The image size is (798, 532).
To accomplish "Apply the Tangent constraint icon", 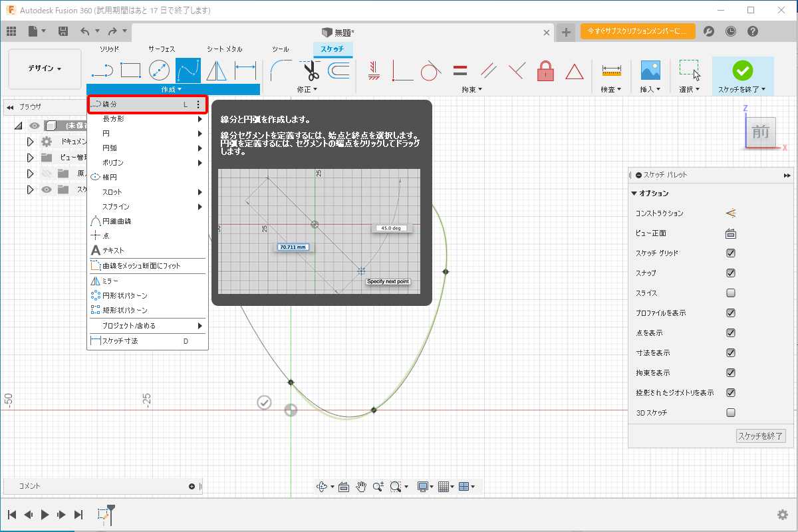I will (x=431, y=70).
